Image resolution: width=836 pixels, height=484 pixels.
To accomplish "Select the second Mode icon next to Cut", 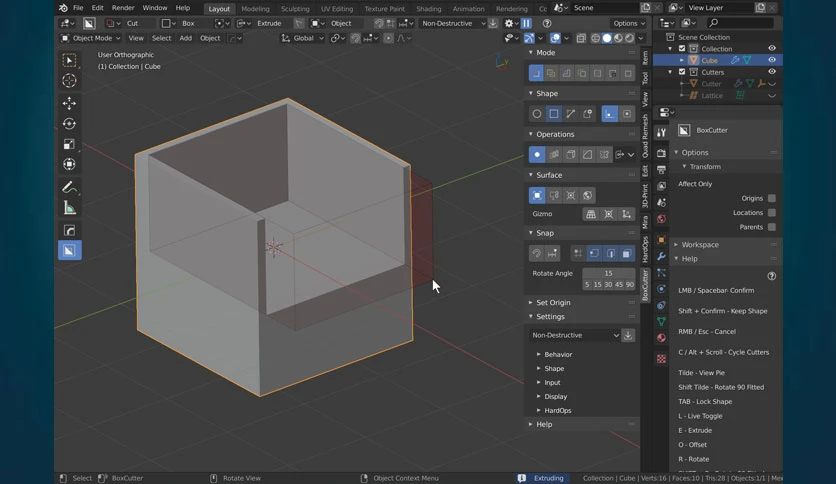I will click(551, 73).
